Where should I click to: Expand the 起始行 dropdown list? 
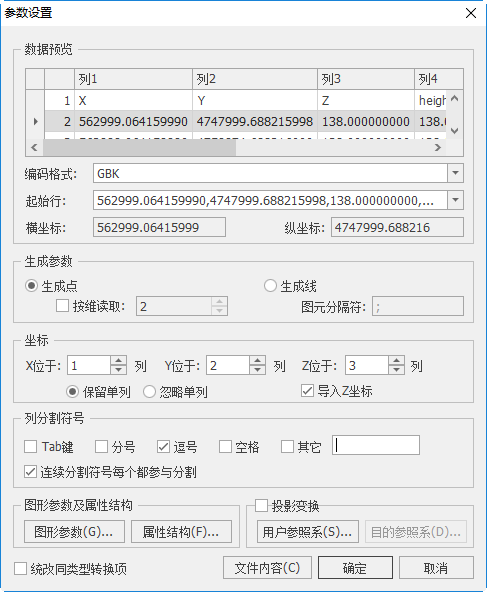(x=455, y=200)
